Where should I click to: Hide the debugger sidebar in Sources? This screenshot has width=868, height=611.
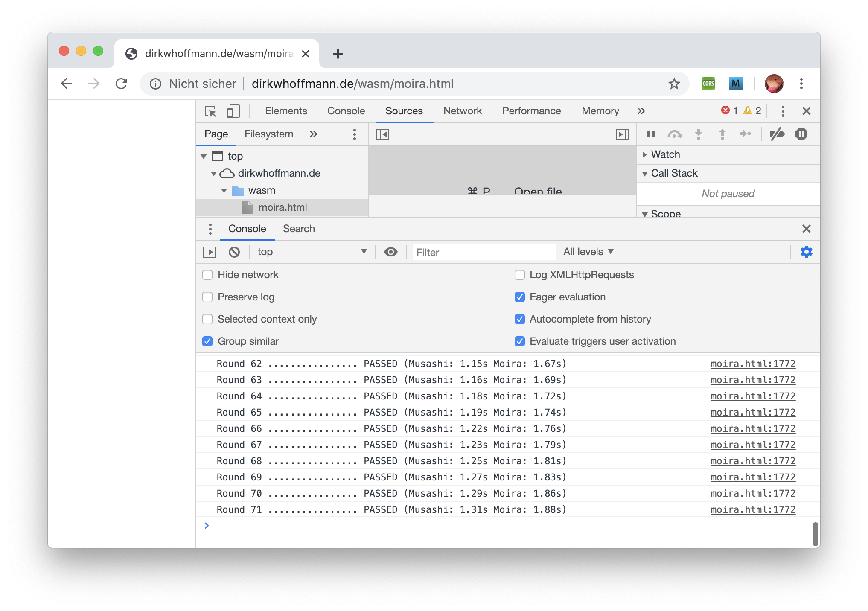point(623,134)
